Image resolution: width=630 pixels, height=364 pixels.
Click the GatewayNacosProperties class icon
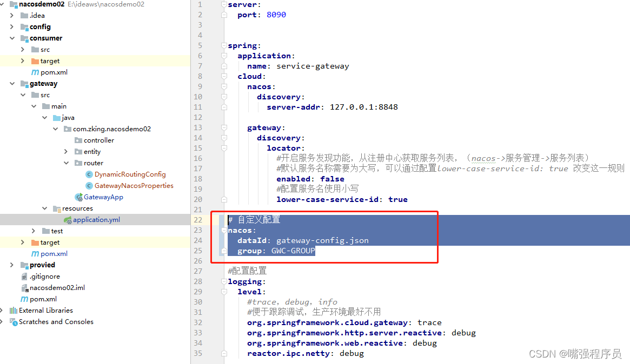point(89,186)
